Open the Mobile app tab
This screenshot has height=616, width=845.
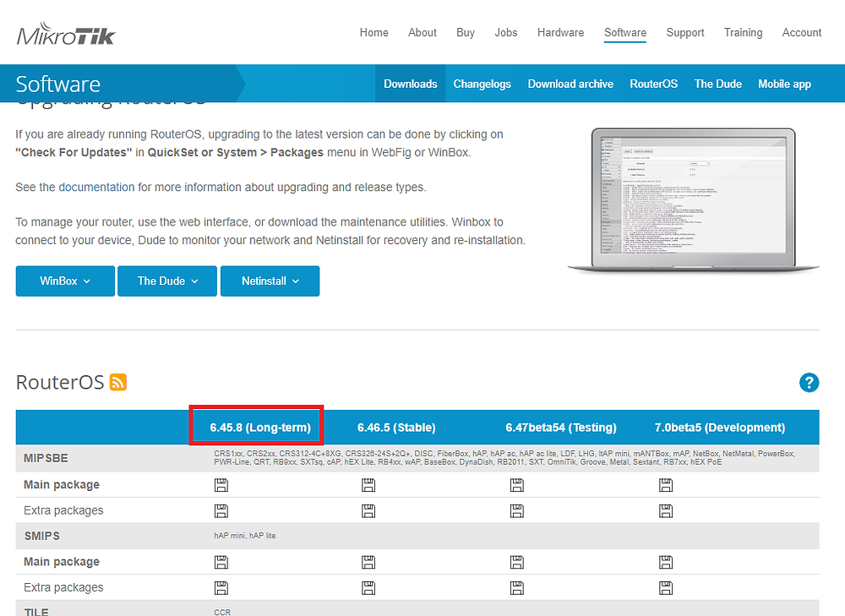(784, 84)
